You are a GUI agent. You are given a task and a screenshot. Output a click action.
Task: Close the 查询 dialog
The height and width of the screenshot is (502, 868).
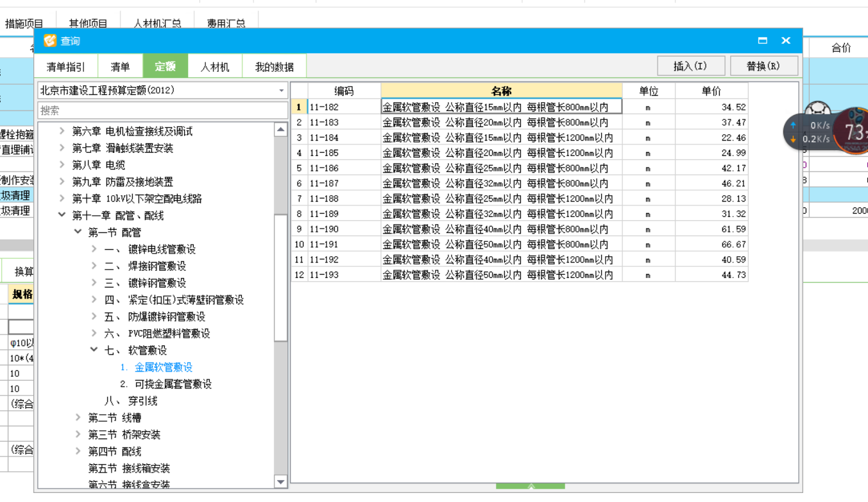(786, 40)
